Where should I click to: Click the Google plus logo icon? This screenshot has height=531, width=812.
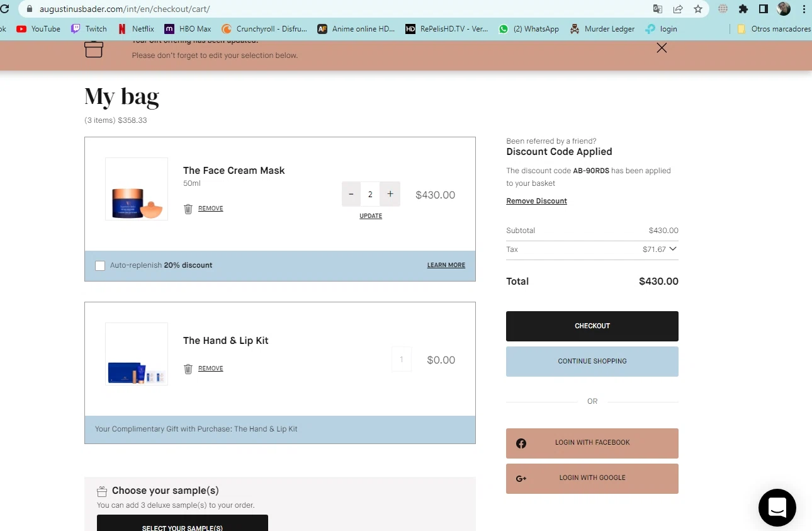[x=521, y=479]
